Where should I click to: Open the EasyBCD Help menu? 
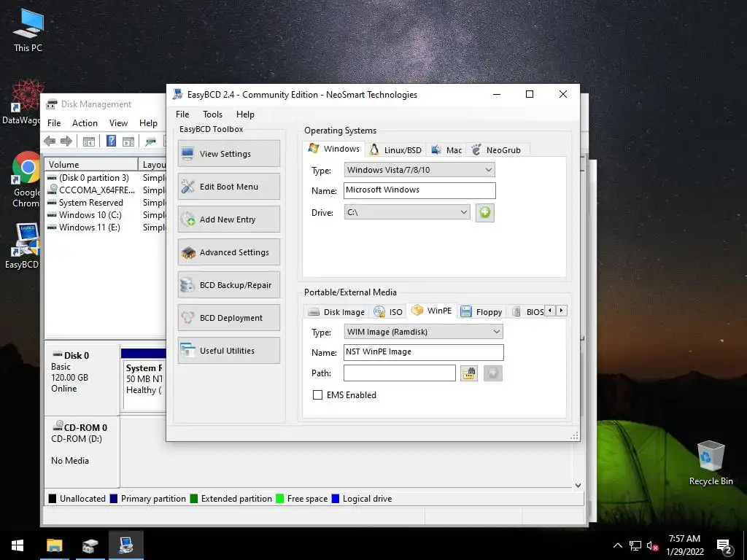(245, 114)
